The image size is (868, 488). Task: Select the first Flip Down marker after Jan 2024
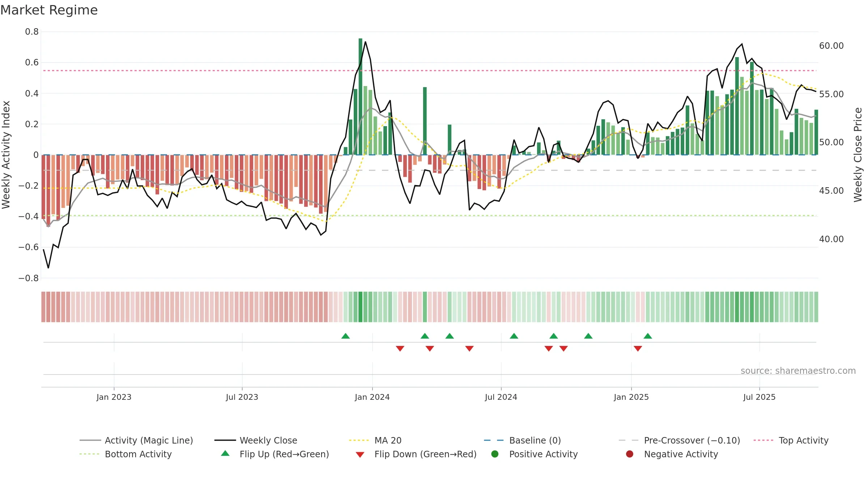click(400, 348)
